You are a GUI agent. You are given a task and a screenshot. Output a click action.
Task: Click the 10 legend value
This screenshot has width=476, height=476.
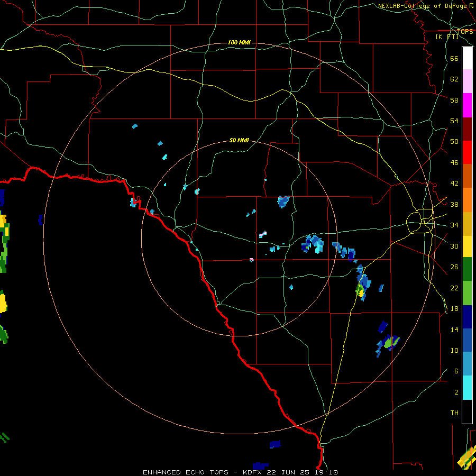click(x=454, y=350)
